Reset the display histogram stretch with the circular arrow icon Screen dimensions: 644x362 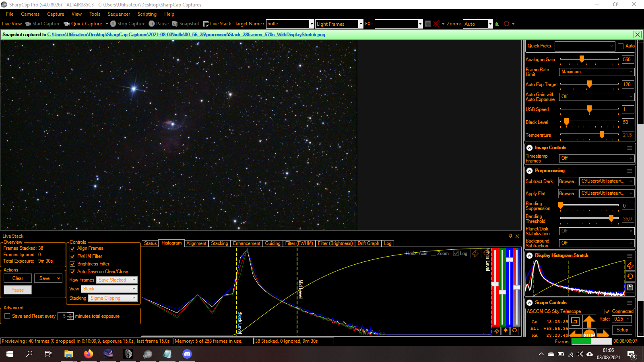pyautogui.click(x=630, y=276)
